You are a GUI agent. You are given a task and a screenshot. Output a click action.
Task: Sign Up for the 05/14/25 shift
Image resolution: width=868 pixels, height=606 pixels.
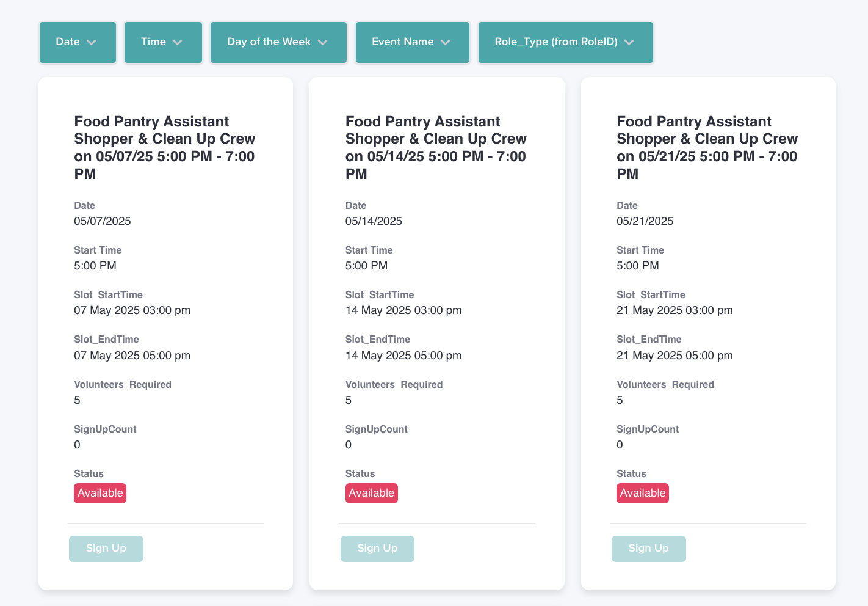click(x=377, y=549)
